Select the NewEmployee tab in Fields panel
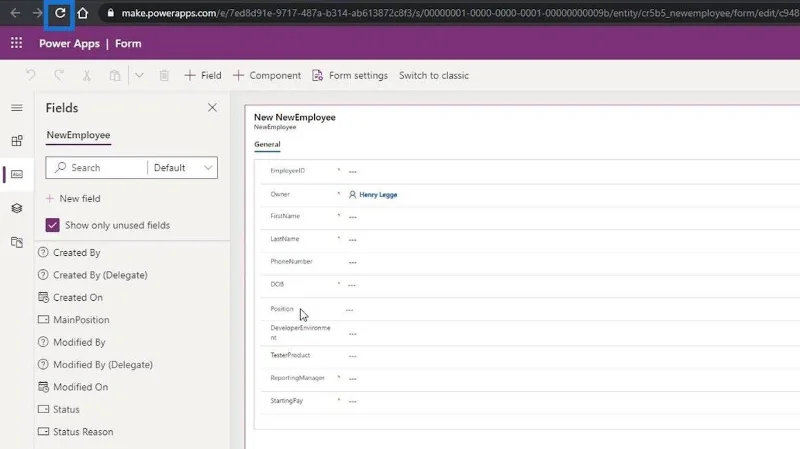 point(78,135)
